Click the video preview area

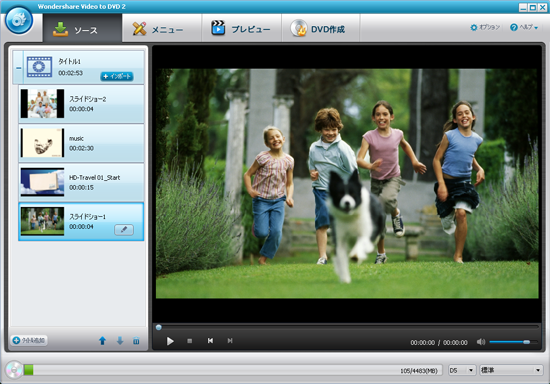[347, 183]
